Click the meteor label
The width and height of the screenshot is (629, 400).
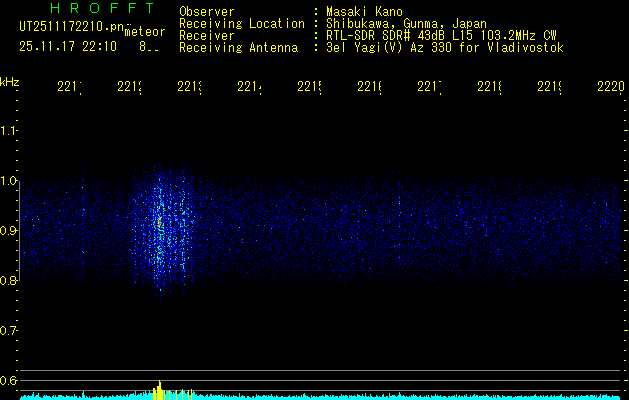click(x=145, y=32)
